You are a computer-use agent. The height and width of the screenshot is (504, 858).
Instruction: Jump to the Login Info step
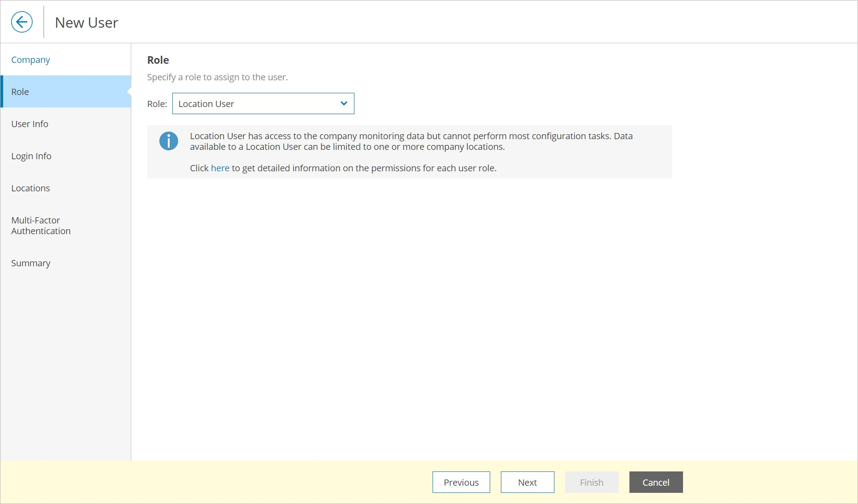click(31, 156)
